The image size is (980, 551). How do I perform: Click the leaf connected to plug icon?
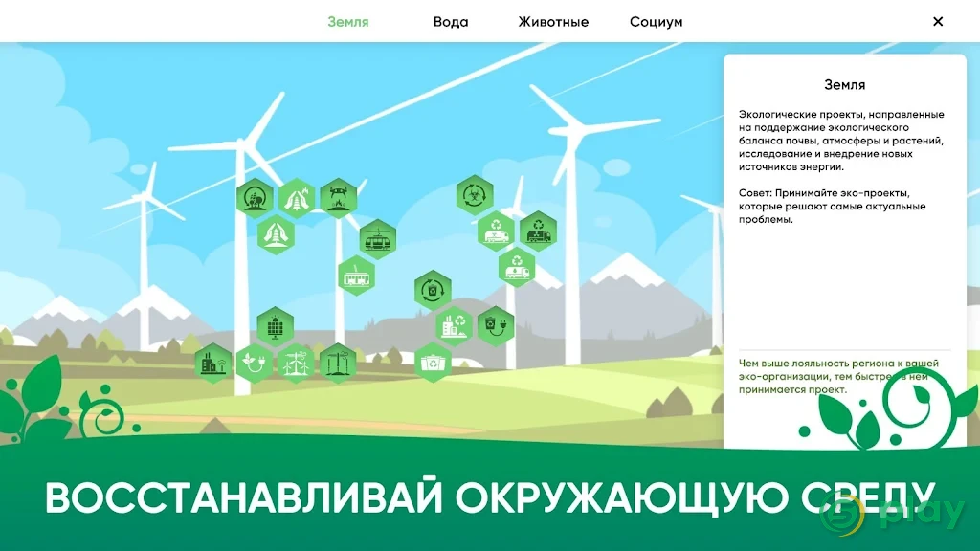(x=255, y=363)
